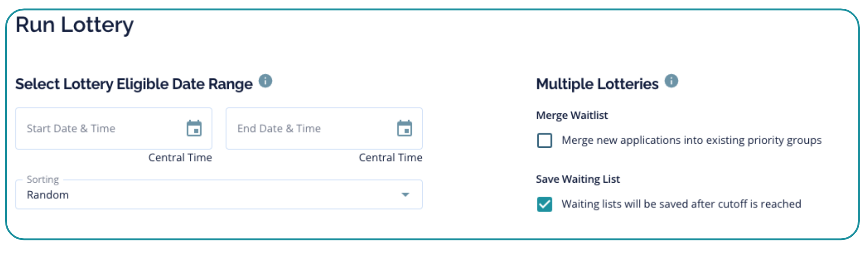Focus the Start Date & Time field
This screenshot has height=273, width=868.
96,128
